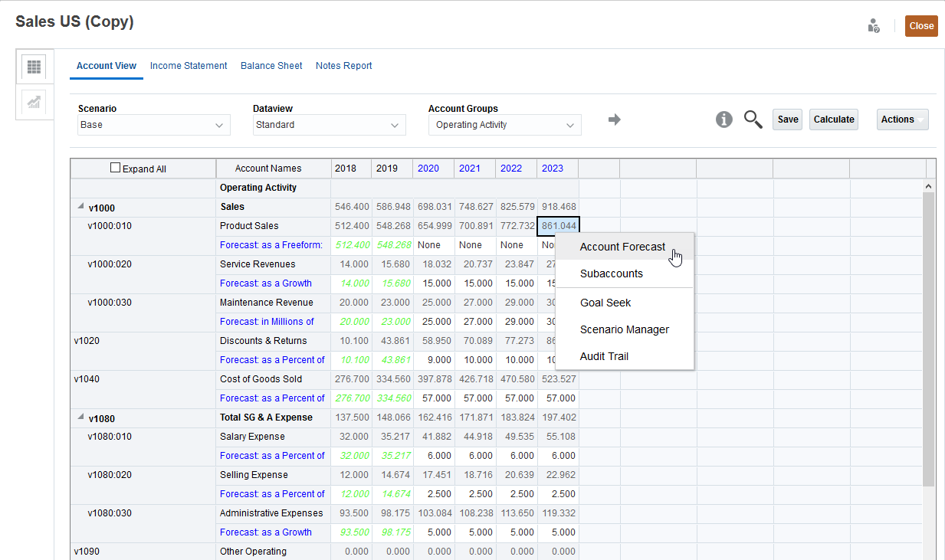The image size is (945, 560).
Task: Select the grid view icon in sidebar
Action: pos(33,67)
